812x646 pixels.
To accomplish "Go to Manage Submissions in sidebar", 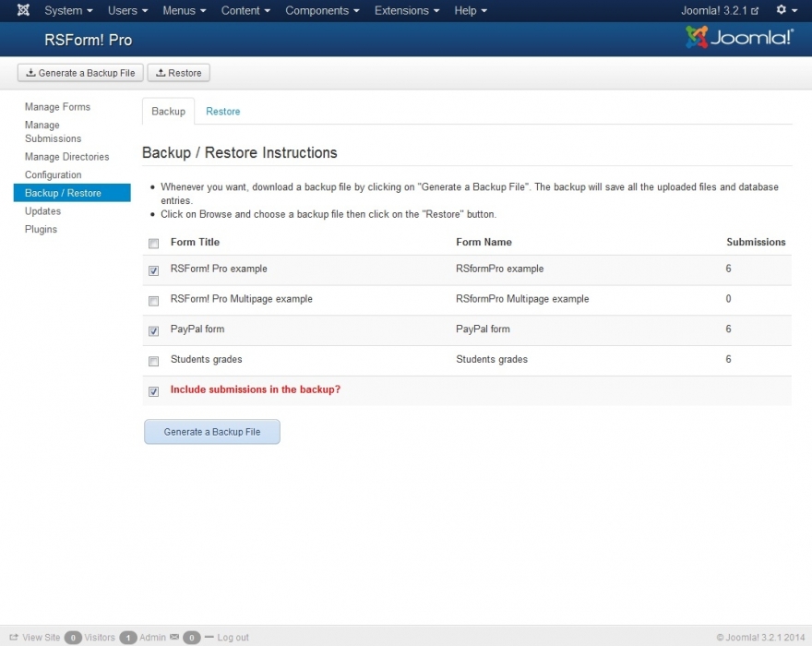I will [x=53, y=132].
